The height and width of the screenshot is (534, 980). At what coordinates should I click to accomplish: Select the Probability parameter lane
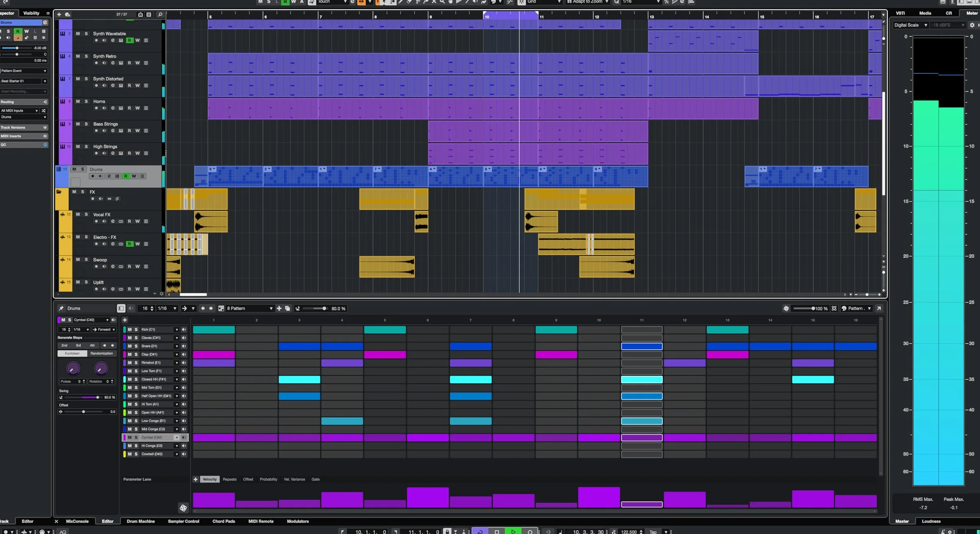(x=269, y=479)
